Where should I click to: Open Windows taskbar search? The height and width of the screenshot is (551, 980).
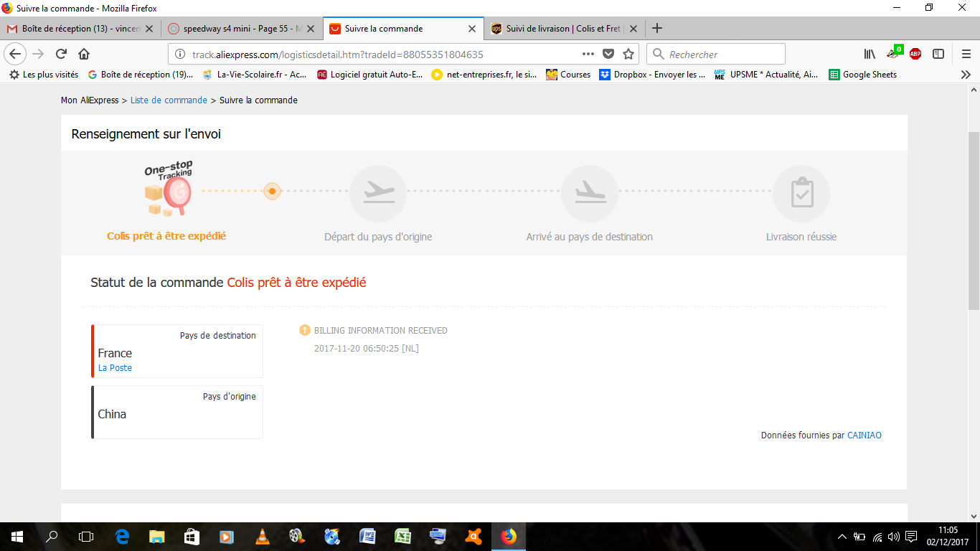[x=52, y=536]
